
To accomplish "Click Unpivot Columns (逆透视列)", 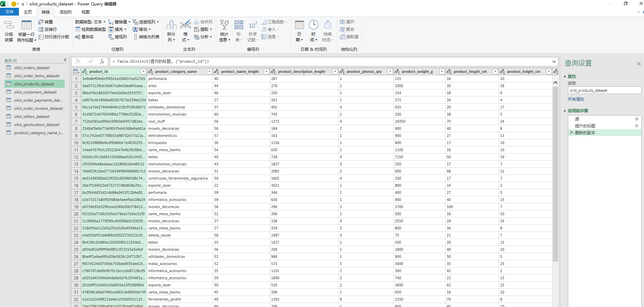I will pyautogui.click(x=146, y=22).
